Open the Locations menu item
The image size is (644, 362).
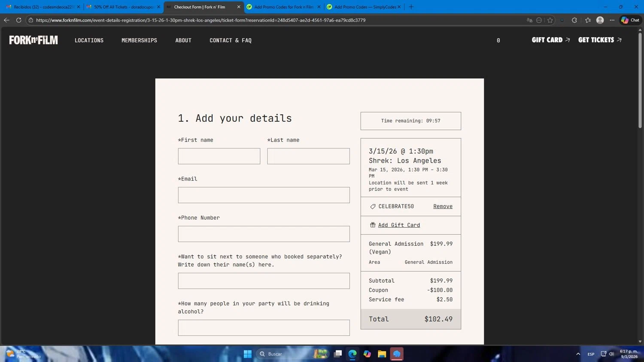pos(89,40)
